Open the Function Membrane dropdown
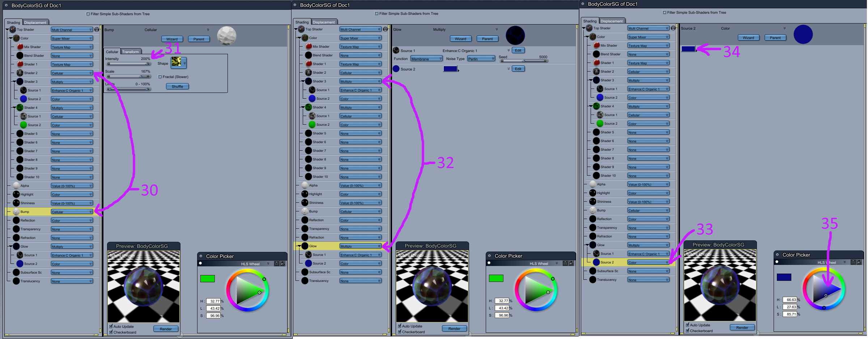This screenshot has height=339, width=868. 427,59
